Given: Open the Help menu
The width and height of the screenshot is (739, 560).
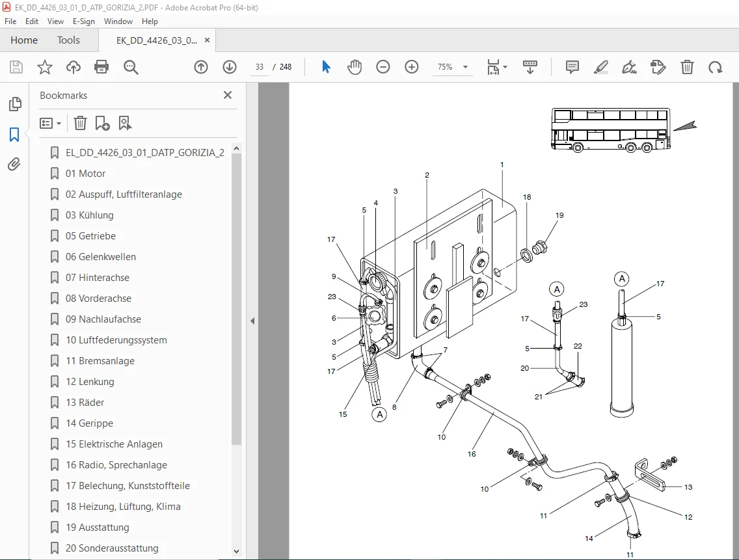Looking at the screenshot, I should [150, 21].
